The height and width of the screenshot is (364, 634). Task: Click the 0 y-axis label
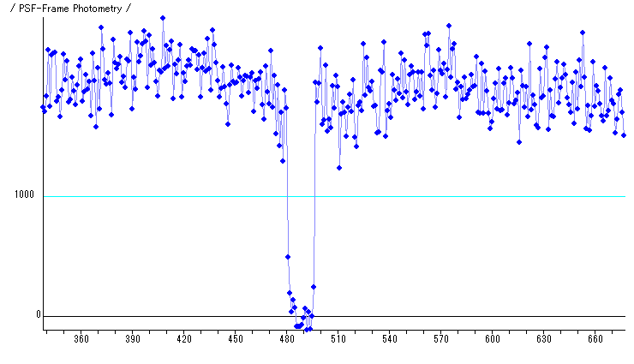[38, 315]
